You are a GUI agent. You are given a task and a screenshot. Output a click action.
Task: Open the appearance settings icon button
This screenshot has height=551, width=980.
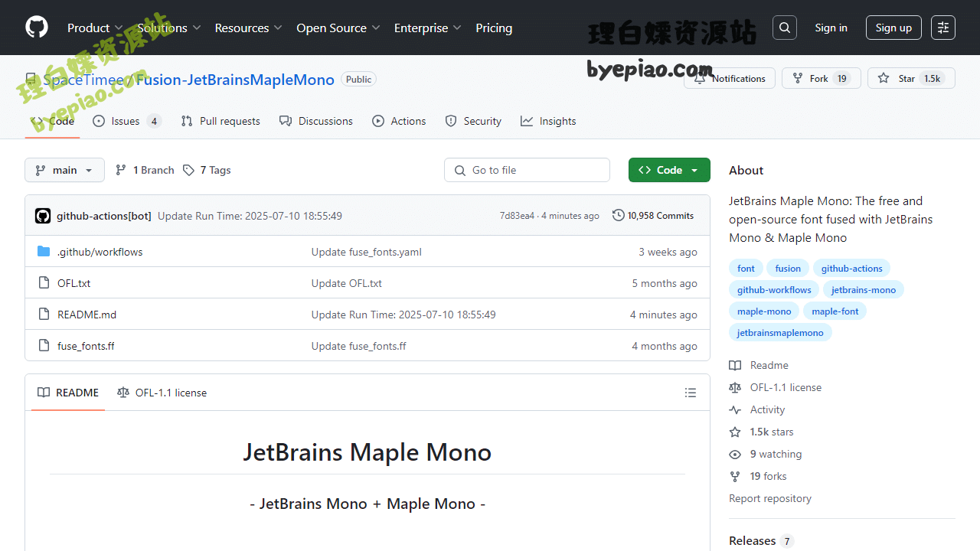[x=943, y=28]
